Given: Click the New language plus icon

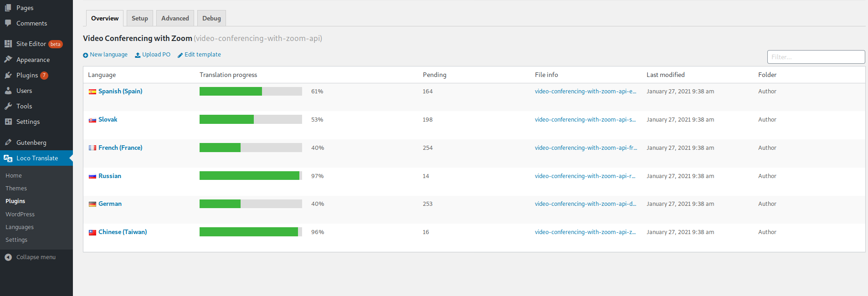Looking at the screenshot, I should tap(85, 55).
